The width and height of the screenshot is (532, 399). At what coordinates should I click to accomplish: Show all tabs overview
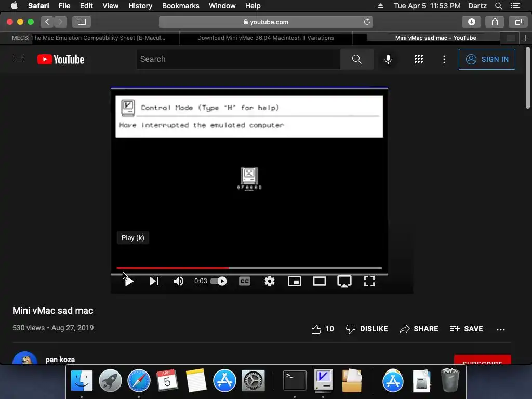pyautogui.click(x=518, y=22)
